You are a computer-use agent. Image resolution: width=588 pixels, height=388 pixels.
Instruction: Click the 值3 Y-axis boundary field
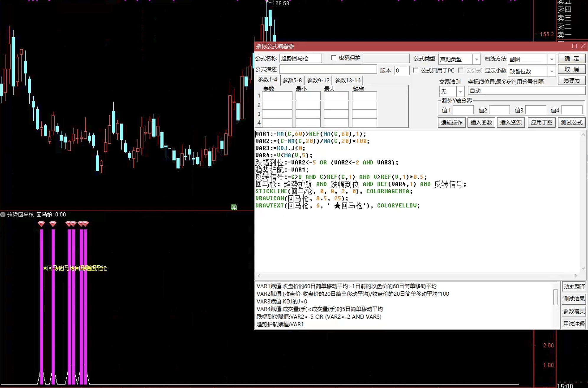click(x=535, y=110)
